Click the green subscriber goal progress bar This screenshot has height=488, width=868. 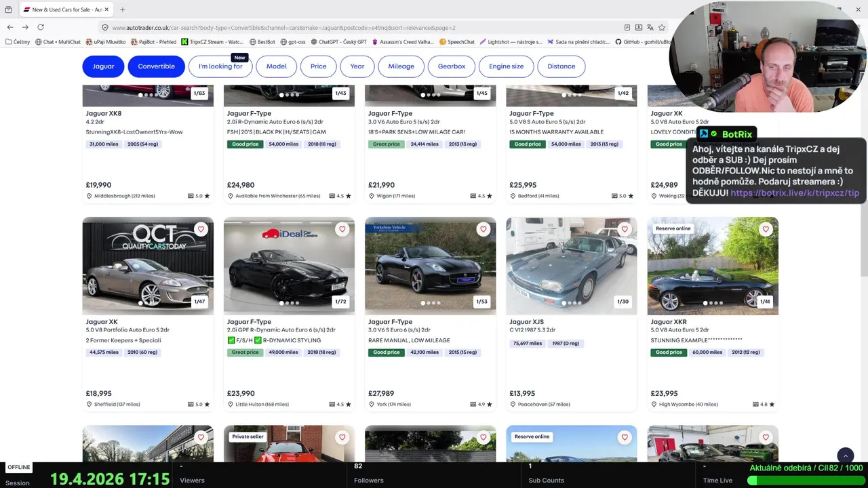[x=805, y=480]
